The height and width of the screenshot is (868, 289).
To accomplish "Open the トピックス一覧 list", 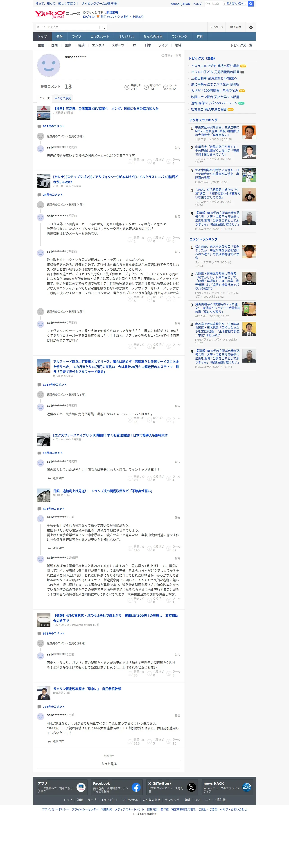I will (241, 46).
